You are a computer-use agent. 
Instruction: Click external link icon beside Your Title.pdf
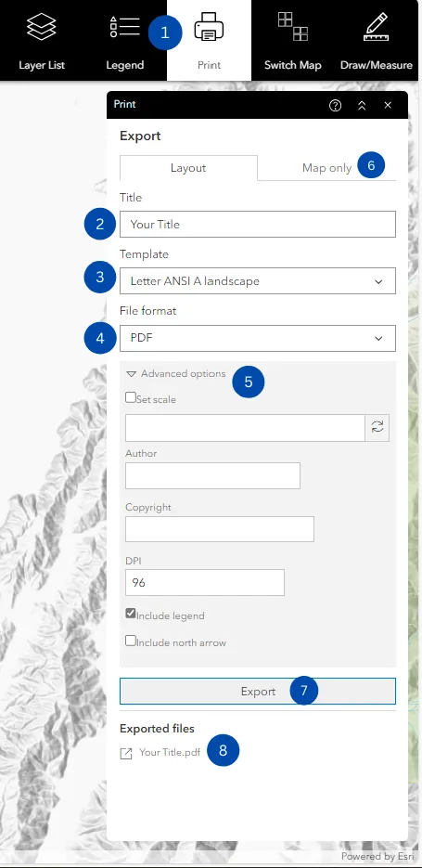[126, 754]
